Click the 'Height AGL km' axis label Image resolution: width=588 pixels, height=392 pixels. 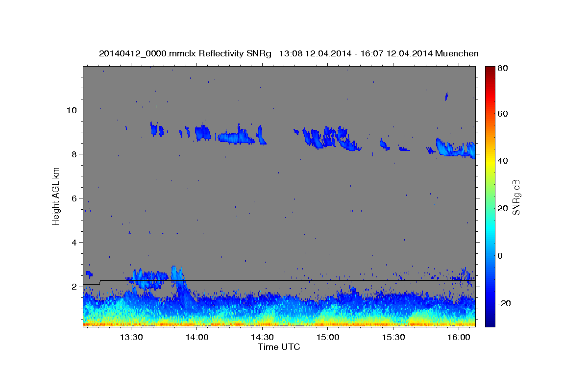tap(56, 196)
